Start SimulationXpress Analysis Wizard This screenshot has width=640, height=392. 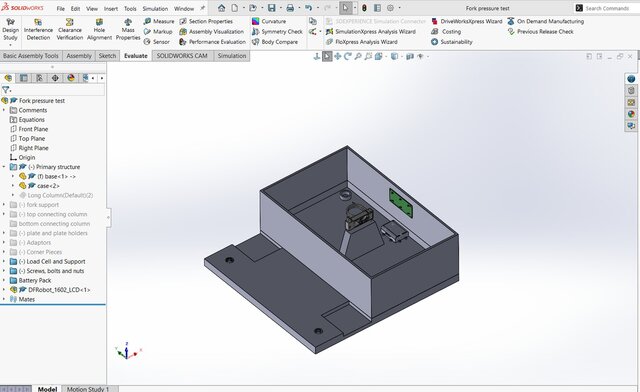pyautogui.click(x=371, y=31)
